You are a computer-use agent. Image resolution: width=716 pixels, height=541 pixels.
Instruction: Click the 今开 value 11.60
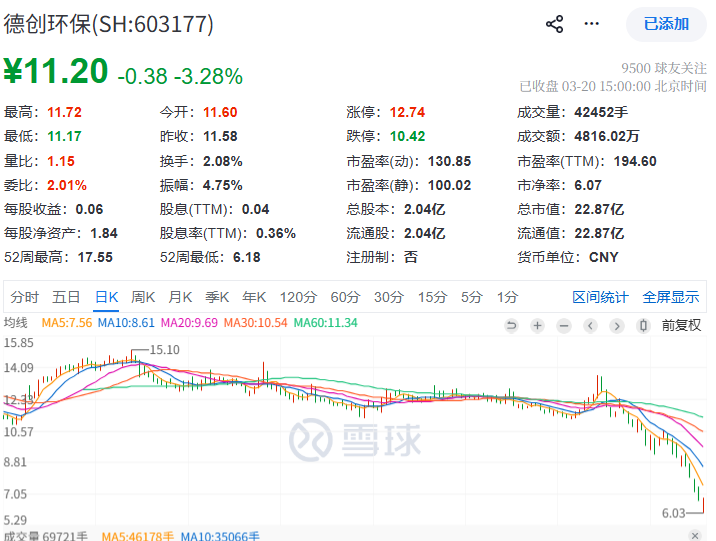pyautogui.click(x=220, y=112)
